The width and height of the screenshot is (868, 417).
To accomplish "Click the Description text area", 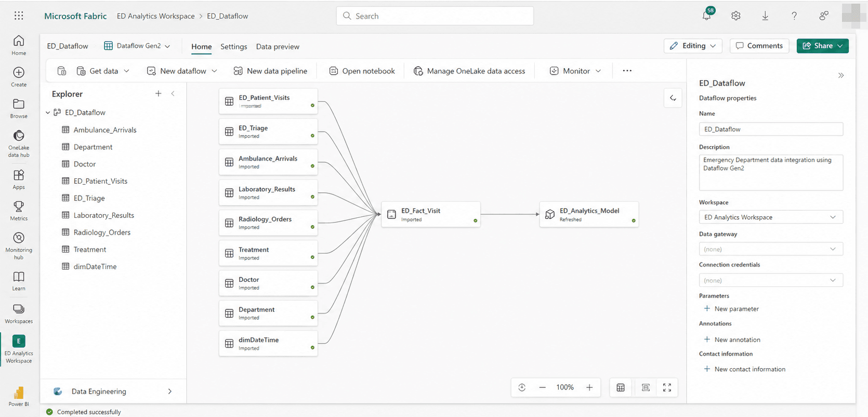I will pyautogui.click(x=771, y=173).
